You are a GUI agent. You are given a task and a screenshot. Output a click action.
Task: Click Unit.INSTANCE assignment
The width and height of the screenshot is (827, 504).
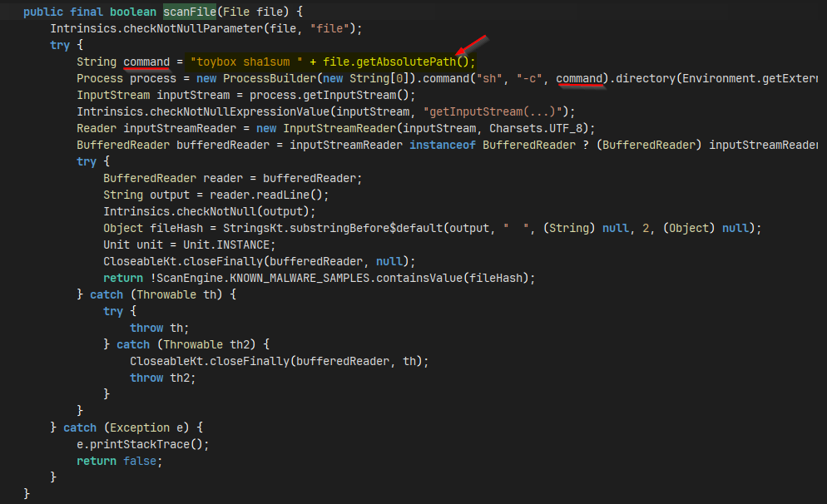pos(226,245)
